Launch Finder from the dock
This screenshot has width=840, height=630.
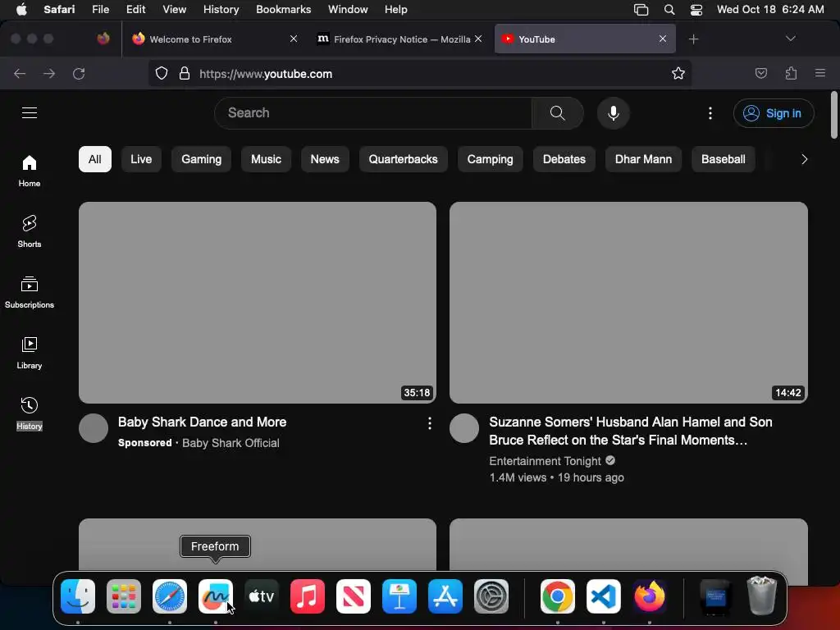(78, 596)
